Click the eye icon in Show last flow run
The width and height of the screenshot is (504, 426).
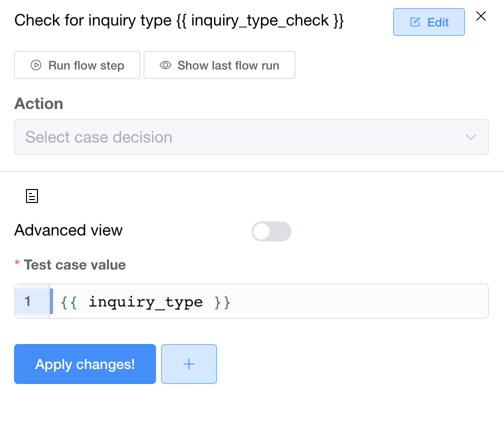(x=165, y=65)
